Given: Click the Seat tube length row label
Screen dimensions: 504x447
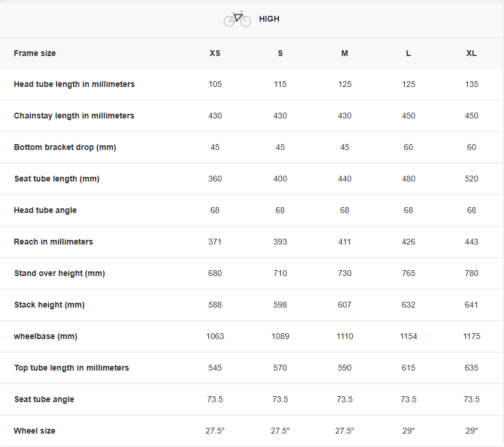Looking at the screenshot, I should click(57, 179).
